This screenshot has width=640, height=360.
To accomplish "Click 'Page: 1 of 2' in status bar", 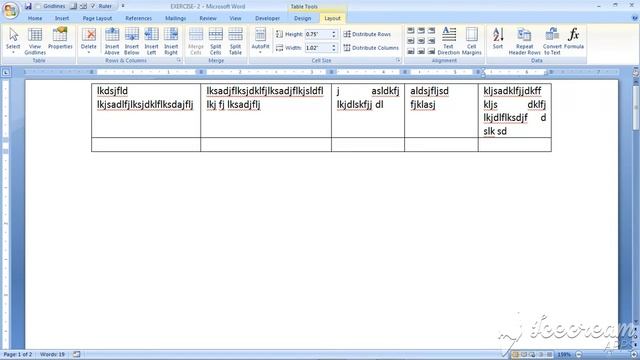I will 18,354.
